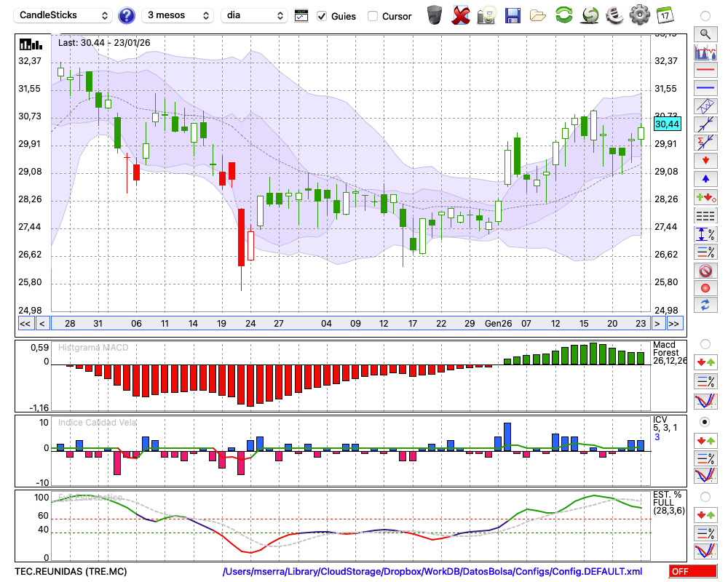Select the blue horizontal line tool

[705, 88]
